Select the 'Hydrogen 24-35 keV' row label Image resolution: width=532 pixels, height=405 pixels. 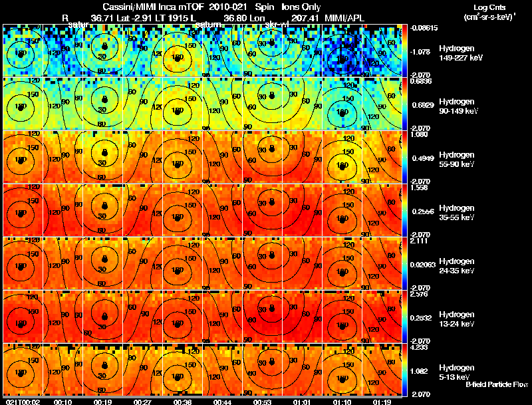(x=457, y=266)
